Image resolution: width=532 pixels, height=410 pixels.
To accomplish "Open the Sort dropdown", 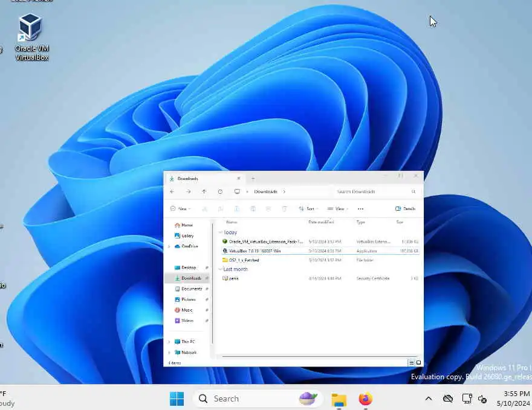I will tap(308, 209).
